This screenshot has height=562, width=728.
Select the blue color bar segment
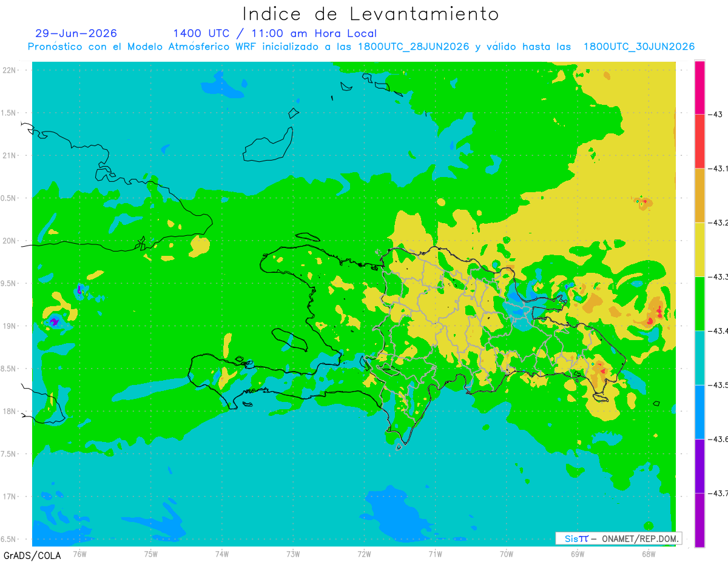pos(699,411)
